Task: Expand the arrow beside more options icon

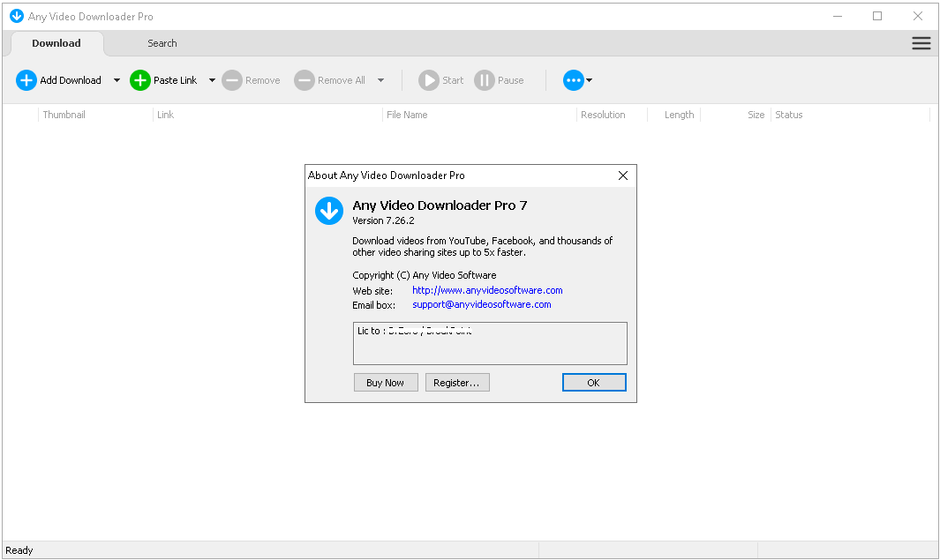Action: [590, 80]
